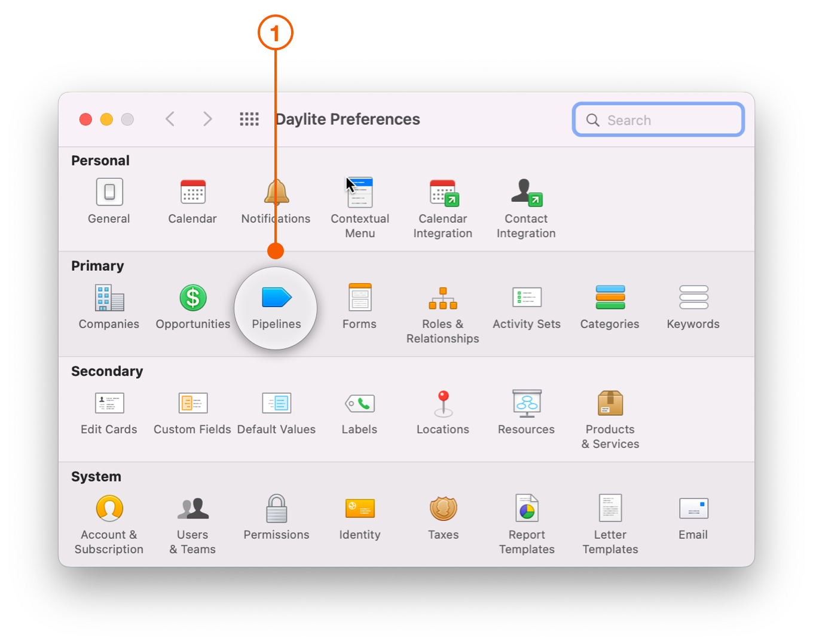Viewport: 813px width, 644px height.
Task: Open Companies settings
Action: tap(109, 299)
